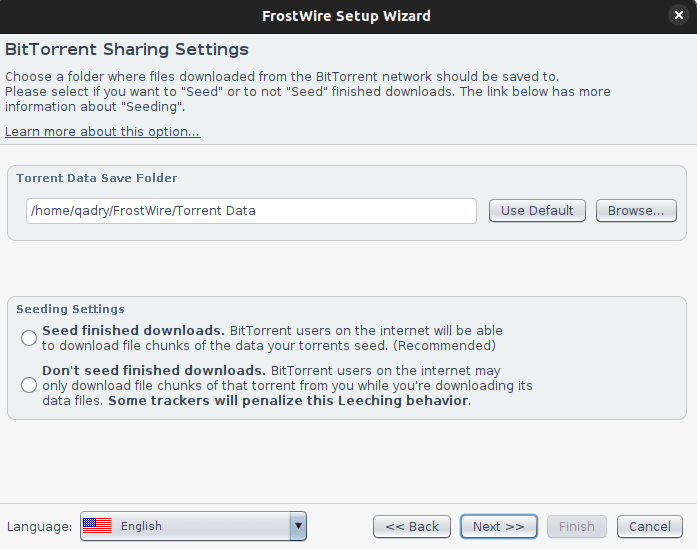The image size is (697, 549).
Task: Go to the previous step with << Back
Action: pos(412,527)
